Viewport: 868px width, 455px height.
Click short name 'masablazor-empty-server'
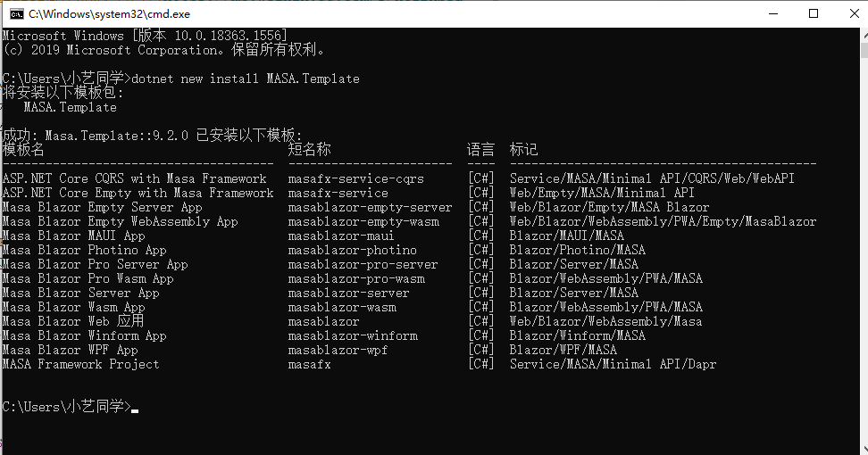point(370,207)
